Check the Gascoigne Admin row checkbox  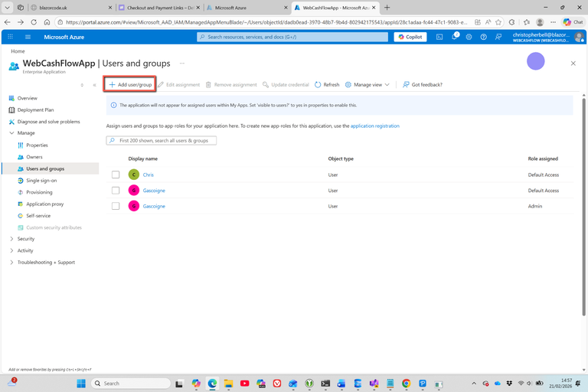[x=116, y=206]
